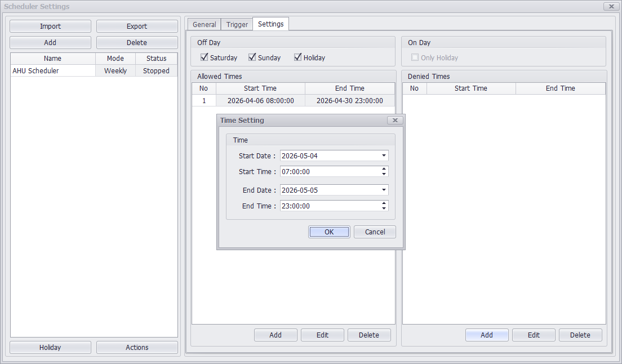Confirm time setting with OK
622x364 pixels.
329,232
